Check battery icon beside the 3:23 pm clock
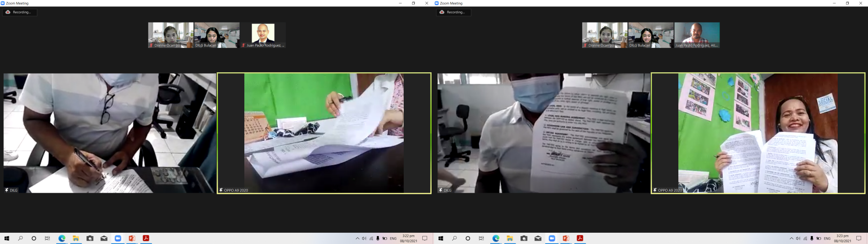The height and width of the screenshot is (244, 868). [819, 239]
